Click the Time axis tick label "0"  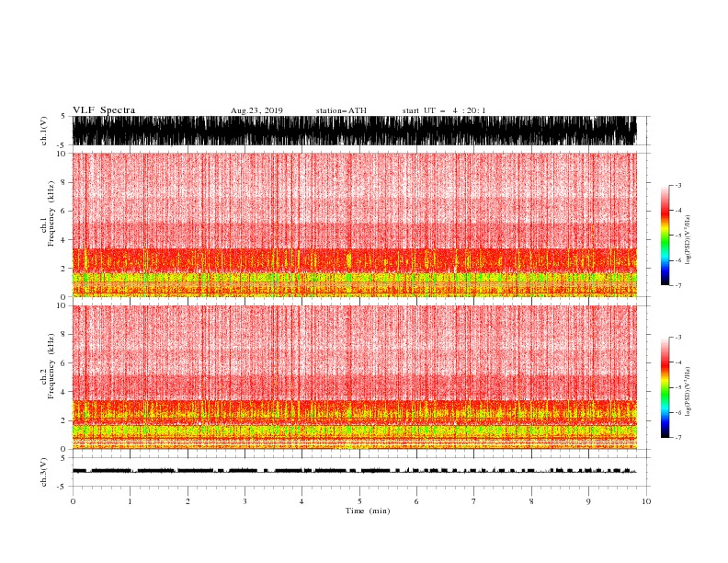pyautogui.click(x=73, y=502)
